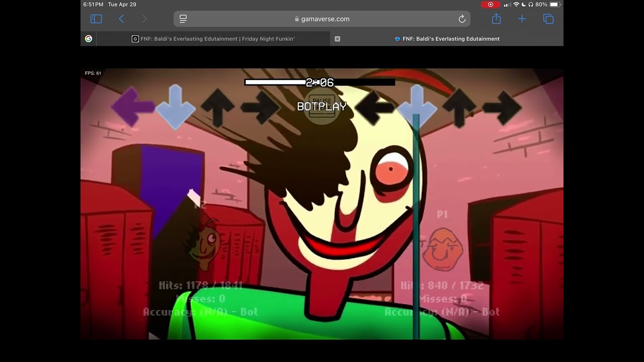Image resolution: width=644 pixels, height=362 pixels.
Task: Click the 6:51 PM clock in status bar
Action: [x=93, y=5]
